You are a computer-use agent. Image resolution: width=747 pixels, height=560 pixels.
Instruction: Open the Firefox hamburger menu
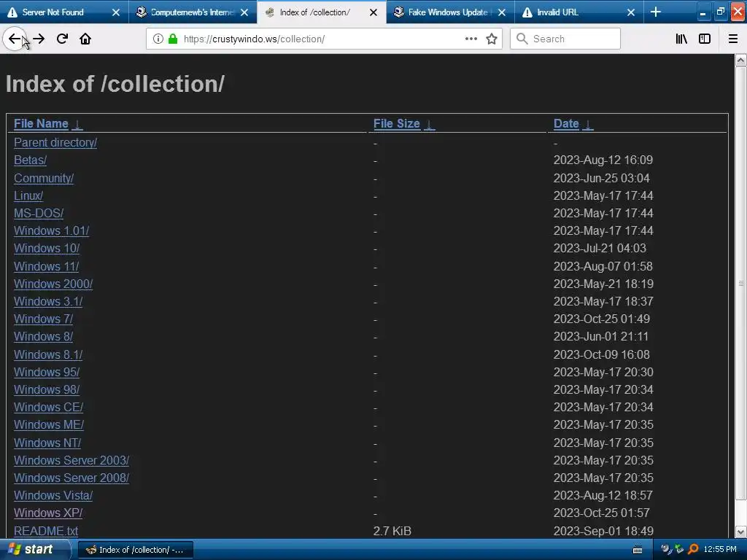pyautogui.click(x=733, y=39)
